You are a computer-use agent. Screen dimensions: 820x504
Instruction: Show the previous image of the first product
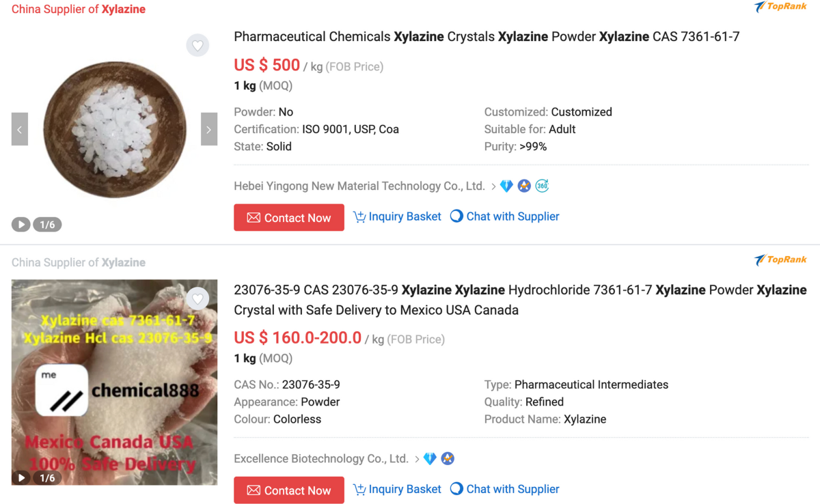point(20,129)
